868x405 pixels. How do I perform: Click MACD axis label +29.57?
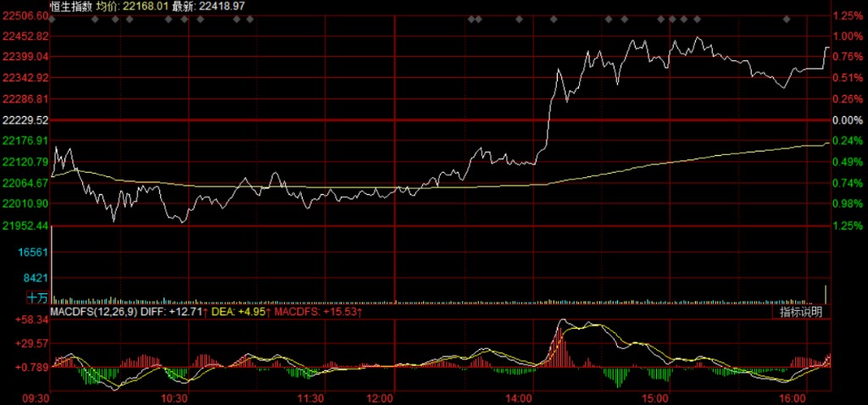pos(33,344)
